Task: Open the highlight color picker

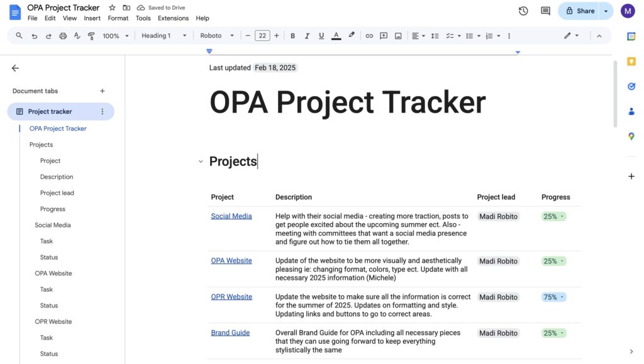Action: coord(352,36)
